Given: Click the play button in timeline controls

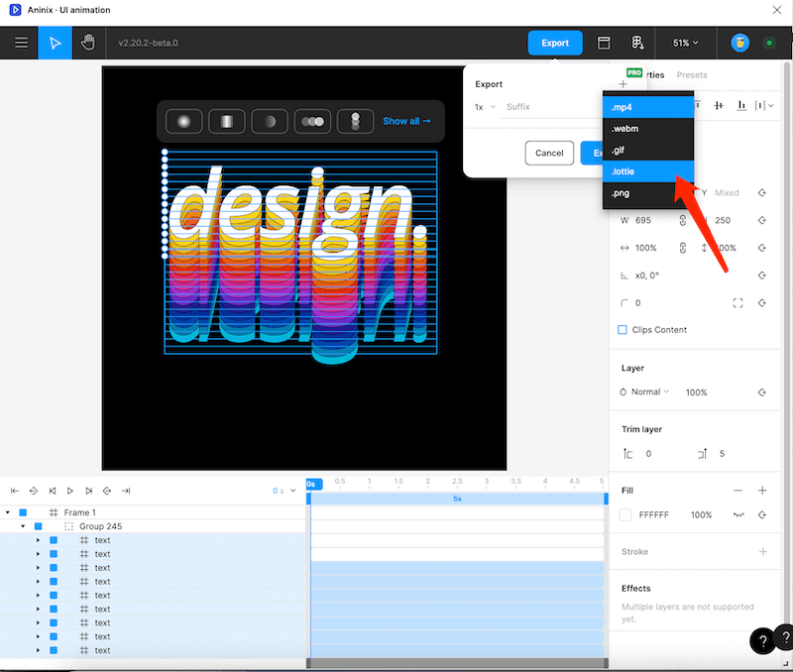Looking at the screenshot, I should [70, 491].
